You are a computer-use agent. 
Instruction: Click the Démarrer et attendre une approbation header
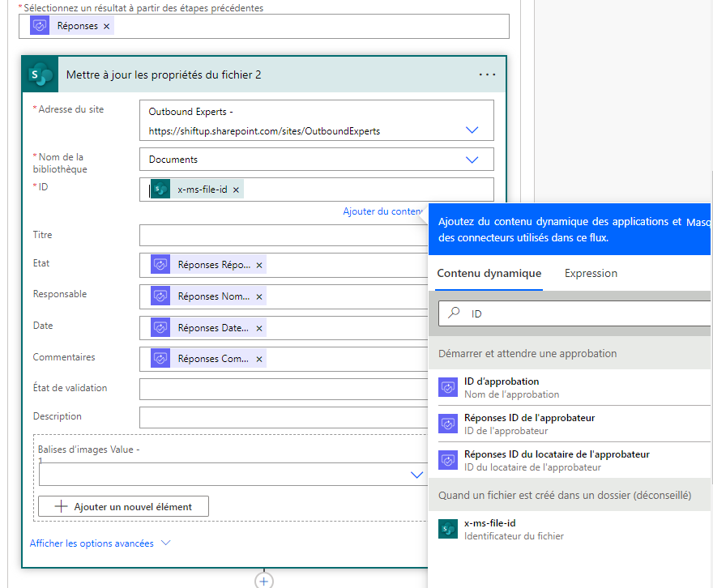(527, 353)
